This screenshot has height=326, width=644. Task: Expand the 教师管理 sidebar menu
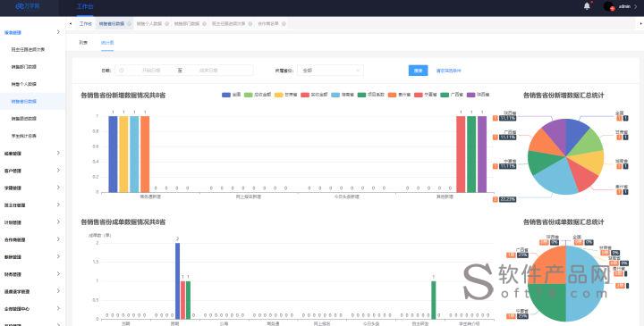pos(32,256)
